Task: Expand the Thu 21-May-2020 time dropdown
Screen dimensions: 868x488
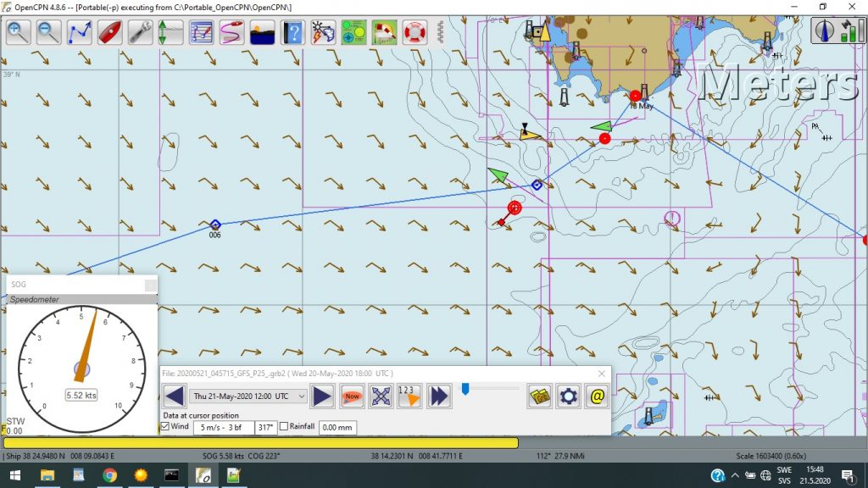Action: pos(248,396)
